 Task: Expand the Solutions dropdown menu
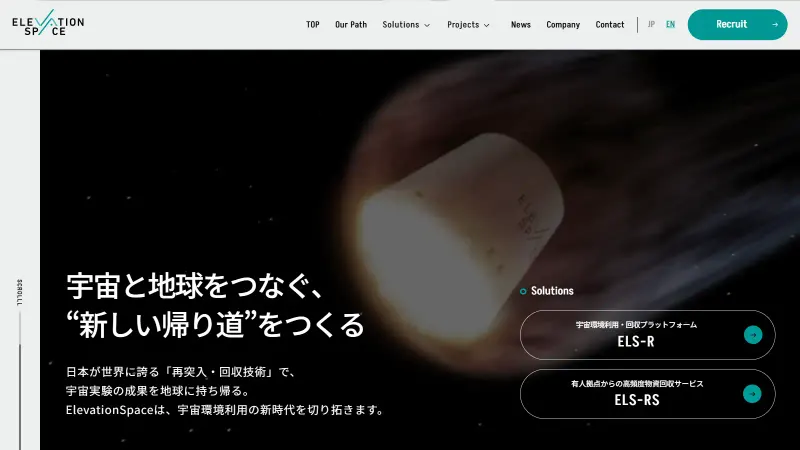point(406,24)
